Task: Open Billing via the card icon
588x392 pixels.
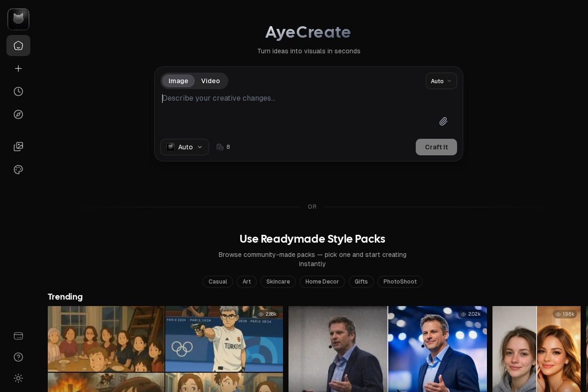Action: (x=18, y=336)
